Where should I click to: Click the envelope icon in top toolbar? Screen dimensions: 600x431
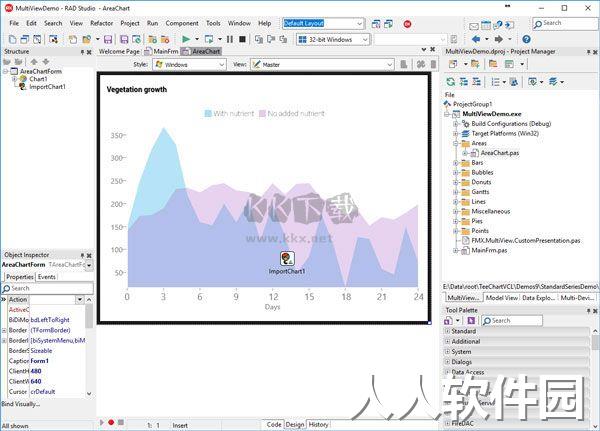[x=474, y=26]
